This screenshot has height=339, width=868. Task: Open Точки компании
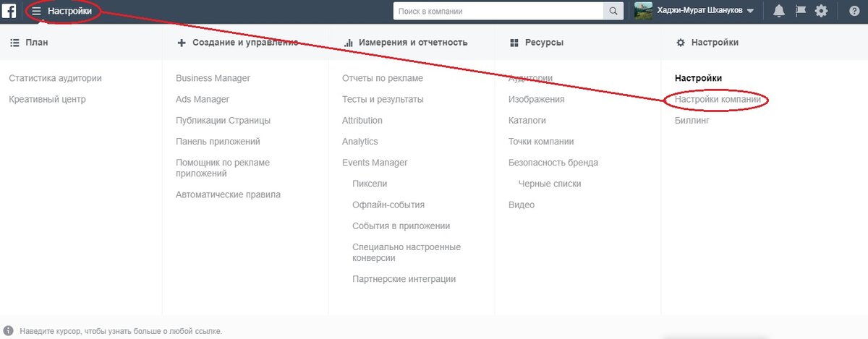541,142
